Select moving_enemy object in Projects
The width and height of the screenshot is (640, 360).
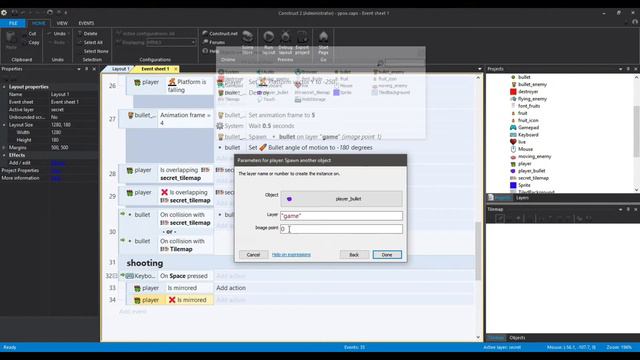click(531, 156)
